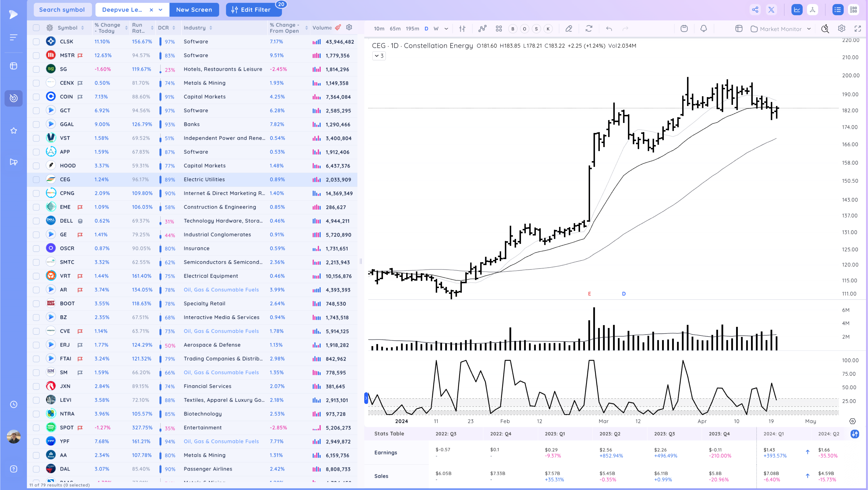Open the calendar icon in chart toolbar
The height and width of the screenshot is (490, 868).
[684, 29]
